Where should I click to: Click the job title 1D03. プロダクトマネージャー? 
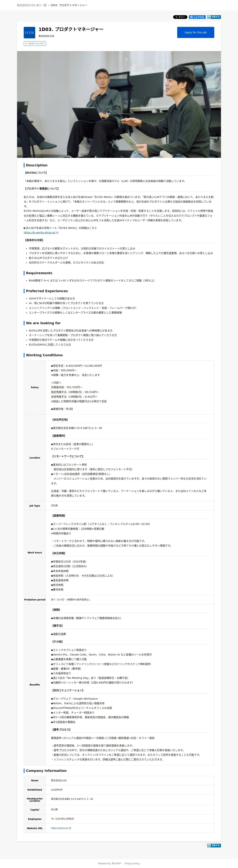click(71, 29)
